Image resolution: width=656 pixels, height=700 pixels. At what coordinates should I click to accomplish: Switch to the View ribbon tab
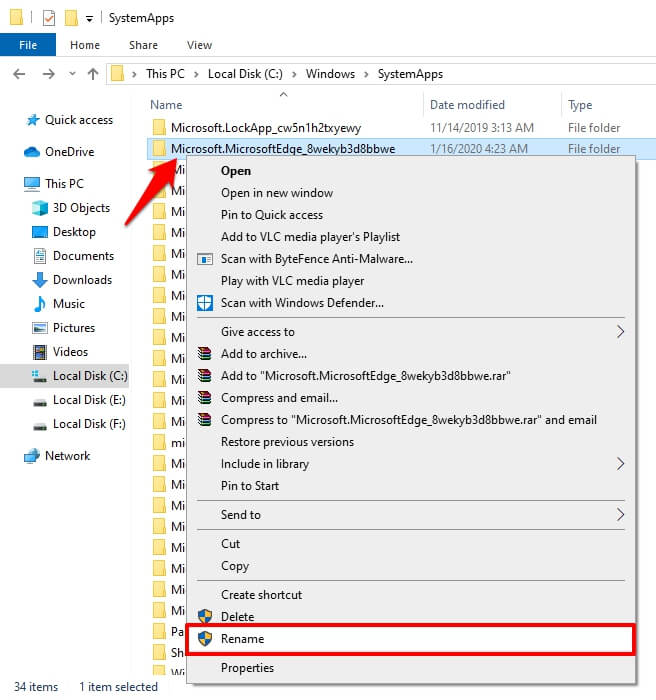199,45
